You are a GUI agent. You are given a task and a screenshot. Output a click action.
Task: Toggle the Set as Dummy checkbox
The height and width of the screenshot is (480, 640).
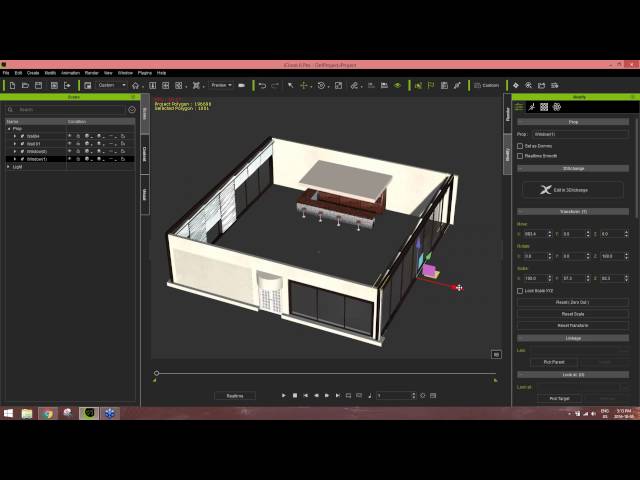pyautogui.click(x=520, y=146)
